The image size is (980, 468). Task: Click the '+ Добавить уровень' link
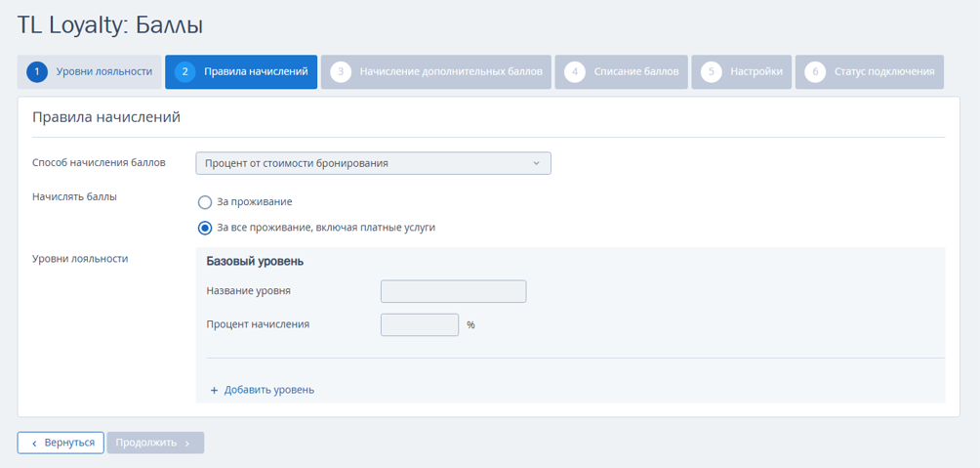click(x=262, y=390)
